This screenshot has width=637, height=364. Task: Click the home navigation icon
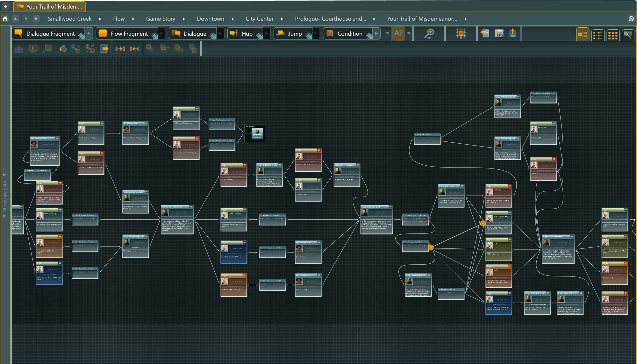[5, 19]
